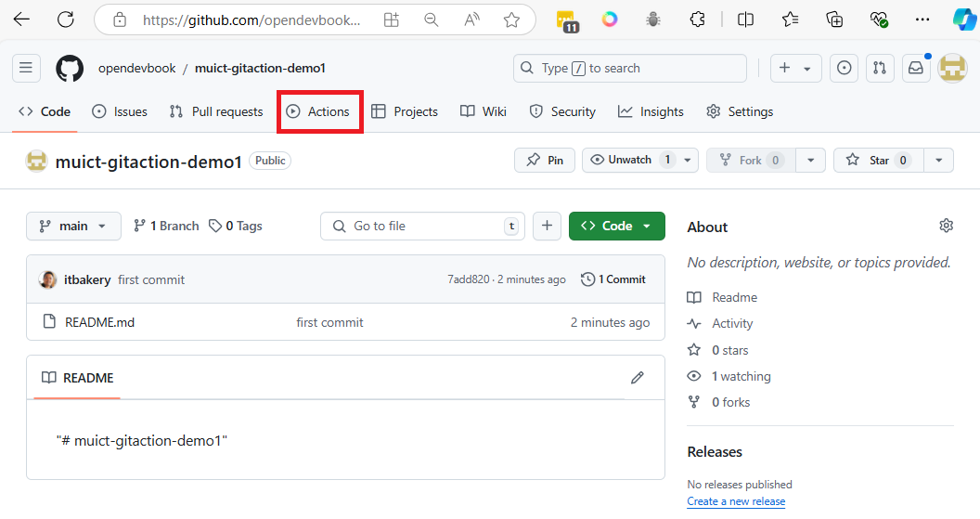Image resolution: width=980 pixels, height=519 pixels.
Task: Expand Fork options dropdown arrow
Action: pyautogui.click(x=810, y=160)
